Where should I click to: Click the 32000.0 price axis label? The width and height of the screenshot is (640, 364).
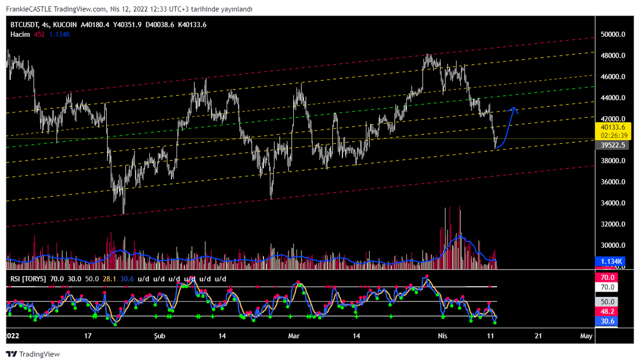(x=612, y=224)
